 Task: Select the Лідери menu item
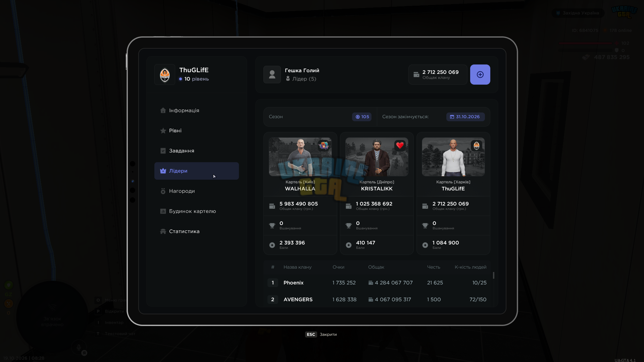pyautogui.click(x=196, y=171)
